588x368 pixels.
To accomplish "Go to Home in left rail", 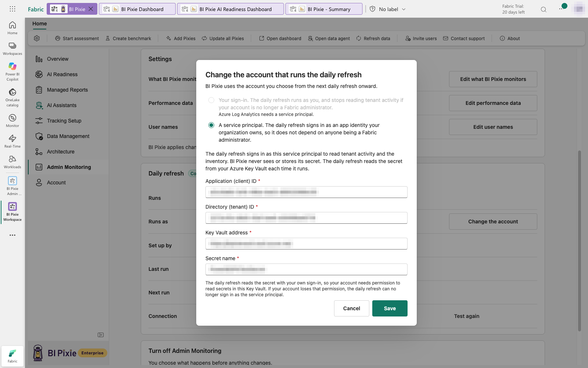I will click(12, 28).
